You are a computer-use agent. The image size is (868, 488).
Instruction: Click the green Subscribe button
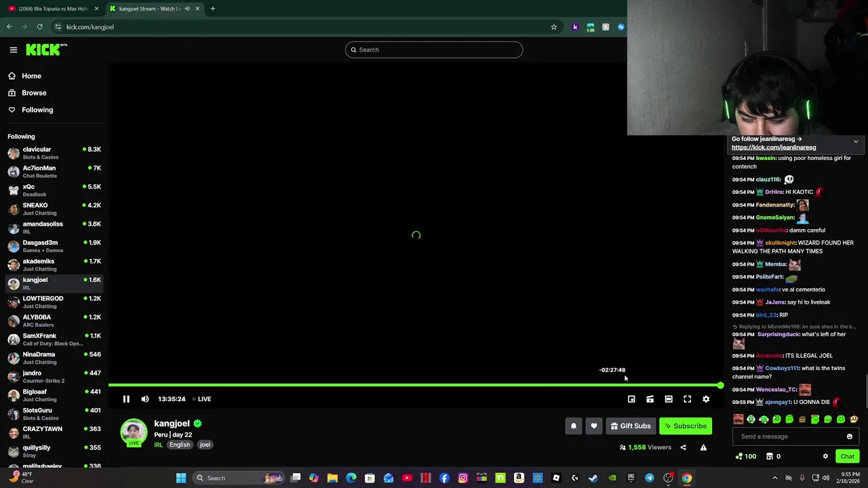[686, 426]
